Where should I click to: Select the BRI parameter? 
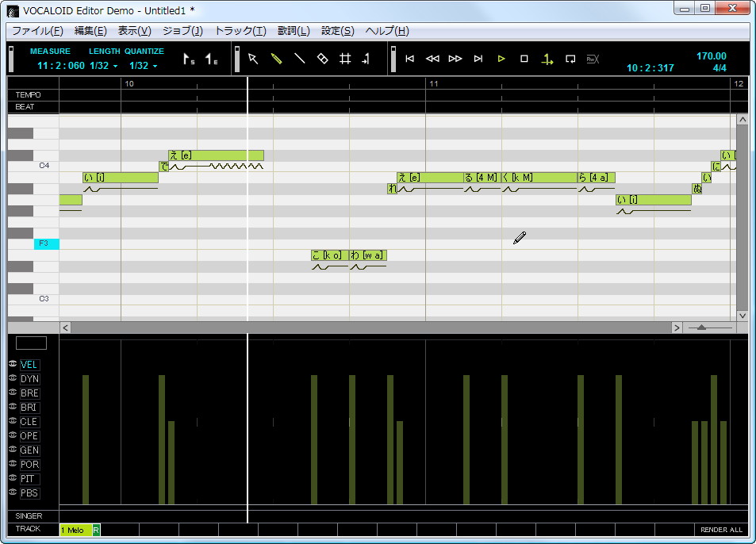29,408
